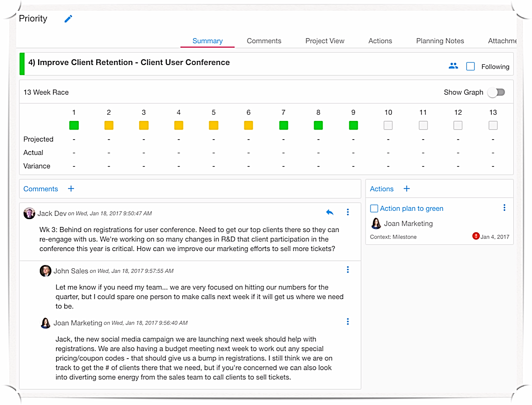Click the week 12 empty status box
Viewport: 532px width, 405px height.
click(x=458, y=125)
